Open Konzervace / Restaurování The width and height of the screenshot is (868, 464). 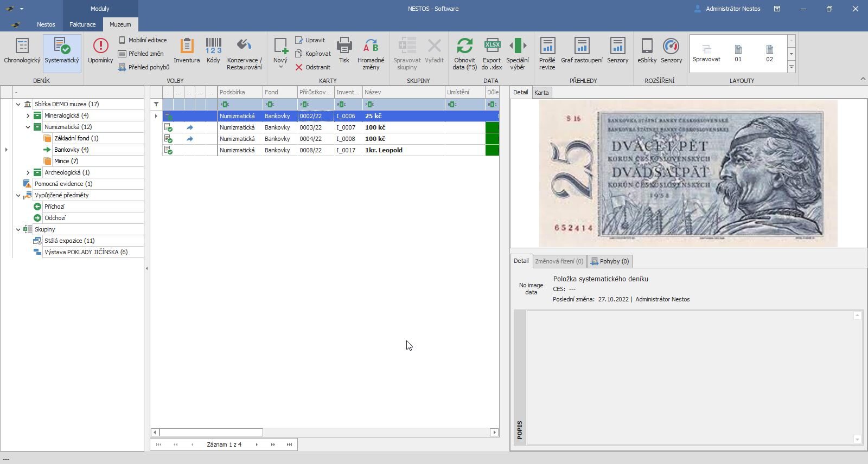[x=244, y=54]
